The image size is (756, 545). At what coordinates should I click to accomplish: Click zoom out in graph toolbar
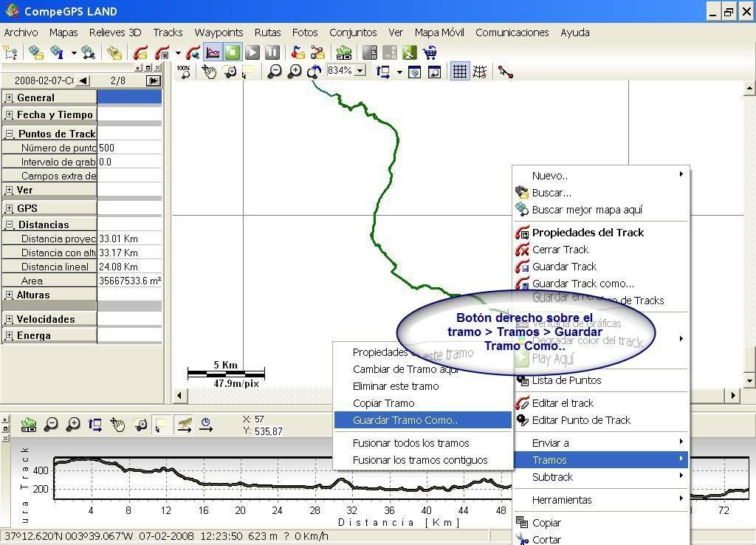[x=51, y=425]
